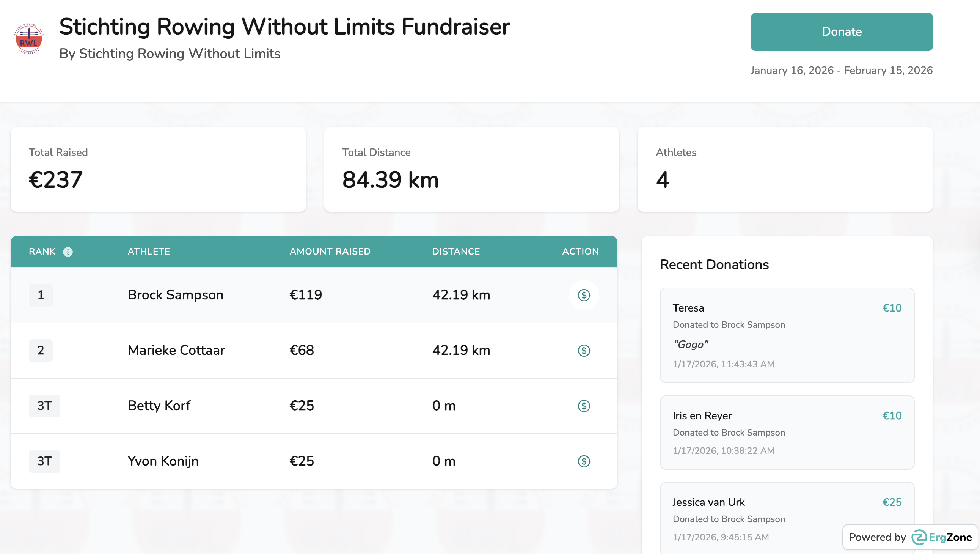The height and width of the screenshot is (554, 980).
Task: Click the dollar icon for Yvon Konijn
Action: tap(584, 461)
